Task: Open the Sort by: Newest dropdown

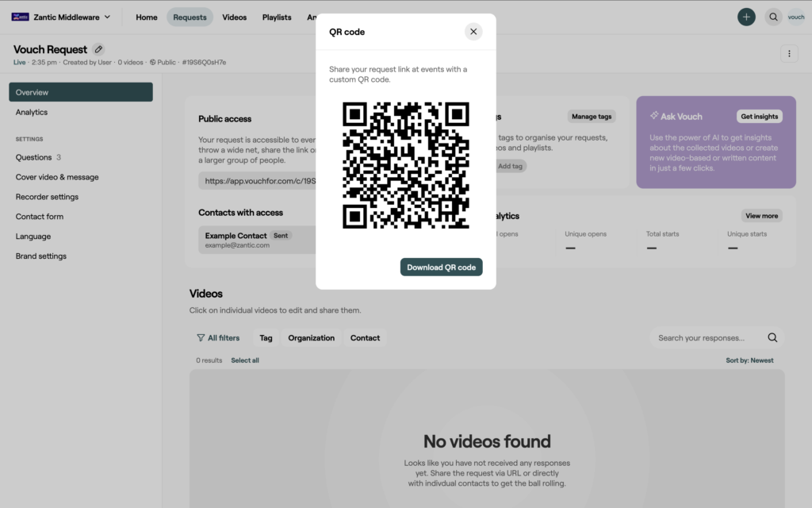Action: (749, 360)
